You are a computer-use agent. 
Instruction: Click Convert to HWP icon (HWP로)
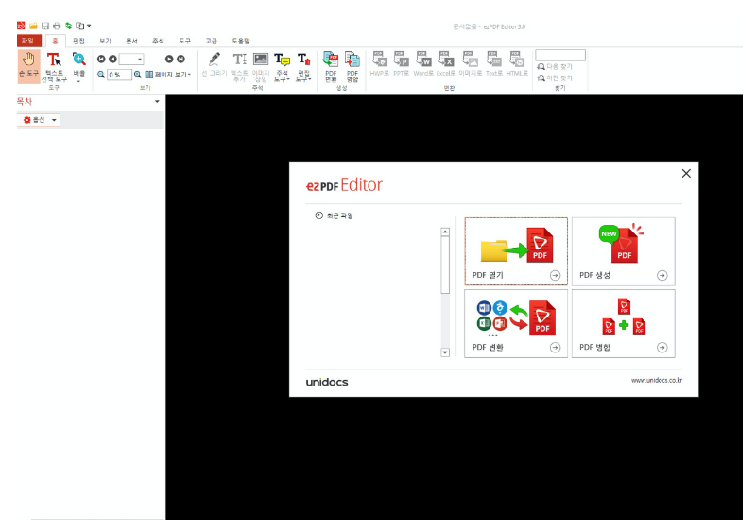[x=380, y=63]
